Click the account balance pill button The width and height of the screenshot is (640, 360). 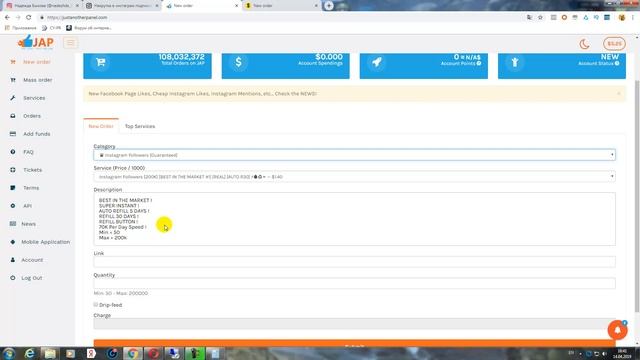614,44
